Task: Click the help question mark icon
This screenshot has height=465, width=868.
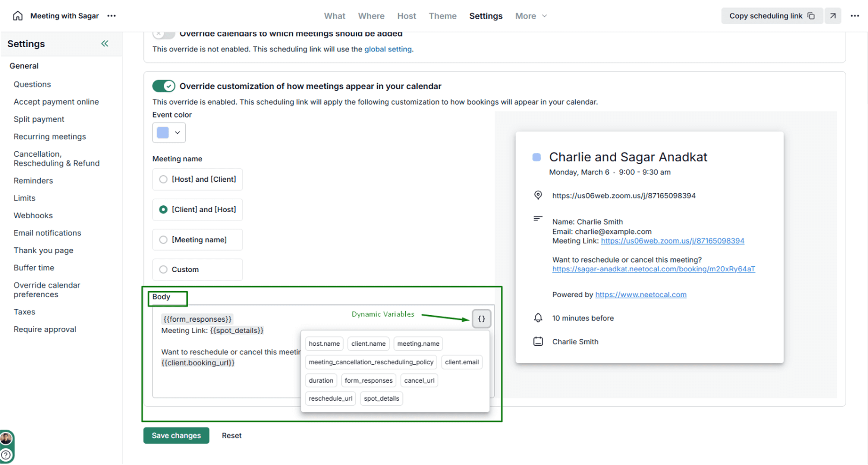Action: click(x=6, y=455)
